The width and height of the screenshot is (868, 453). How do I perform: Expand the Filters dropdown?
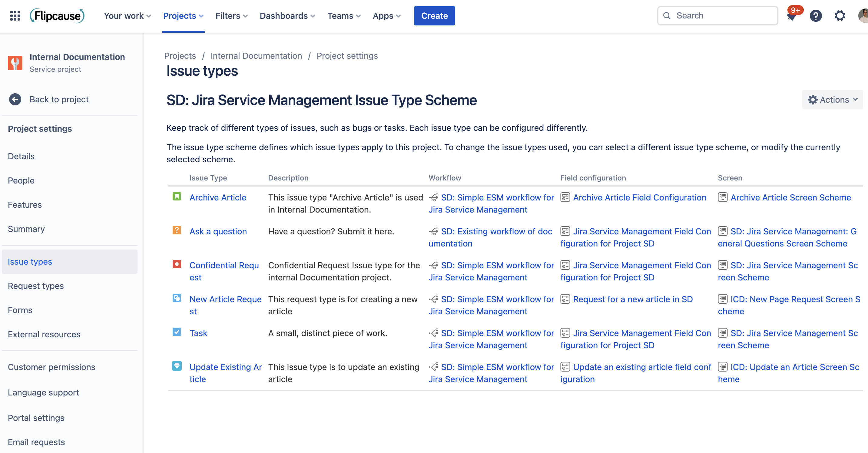tap(232, 16)
